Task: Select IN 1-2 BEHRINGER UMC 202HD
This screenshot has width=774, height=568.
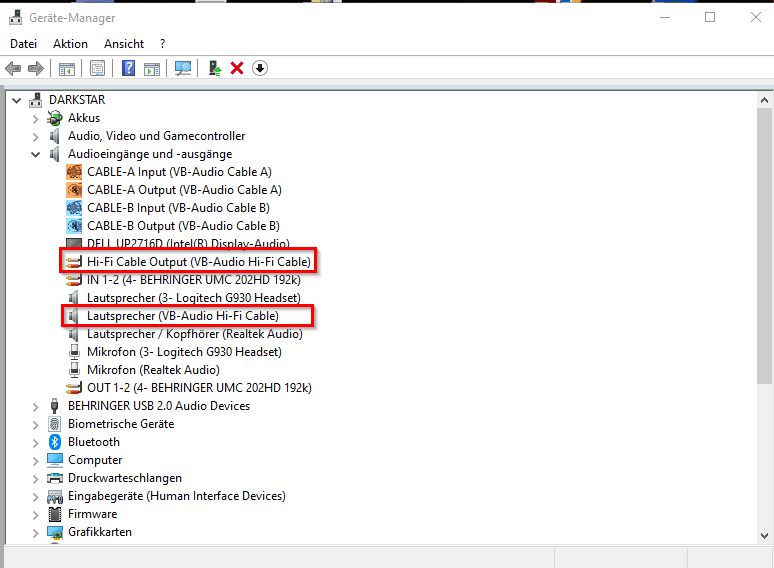Action: tap(194, 280)
